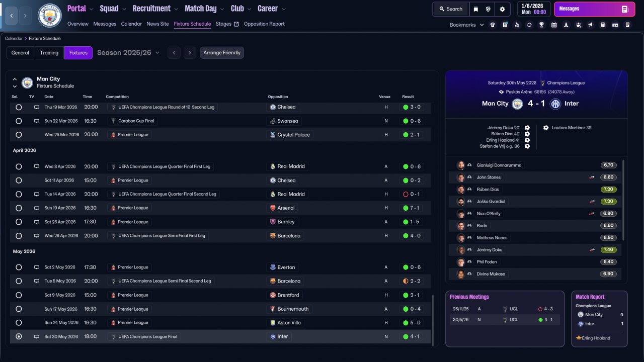Click the globe icon in the top bar

(488, 9)
